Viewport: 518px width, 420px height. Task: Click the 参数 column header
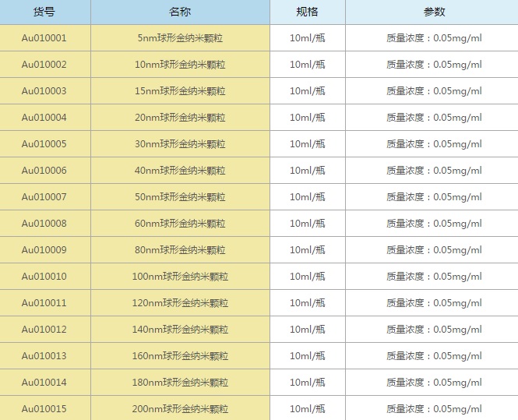click(x=434, y=12)
